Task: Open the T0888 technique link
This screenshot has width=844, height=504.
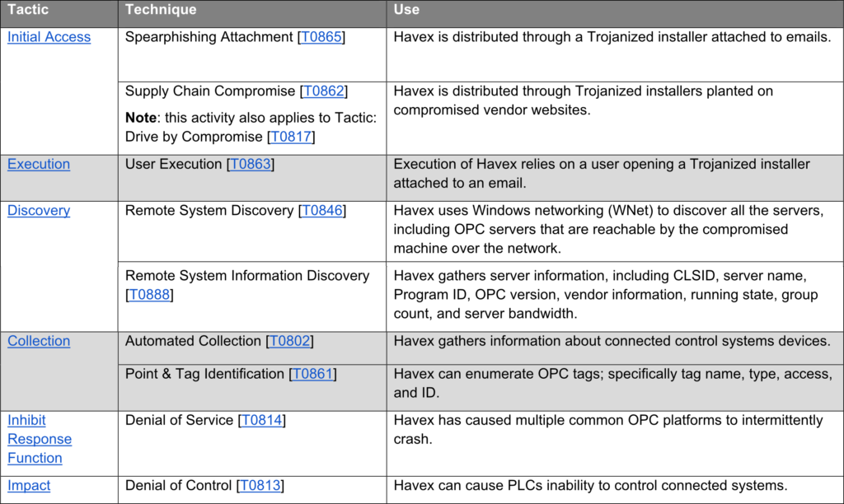Action: click(150, 295)
